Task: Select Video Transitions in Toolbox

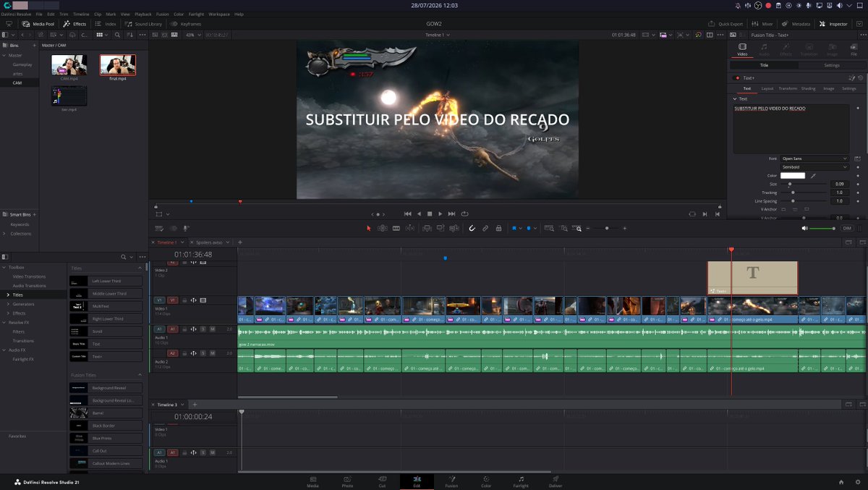Action: pos(29,276)
